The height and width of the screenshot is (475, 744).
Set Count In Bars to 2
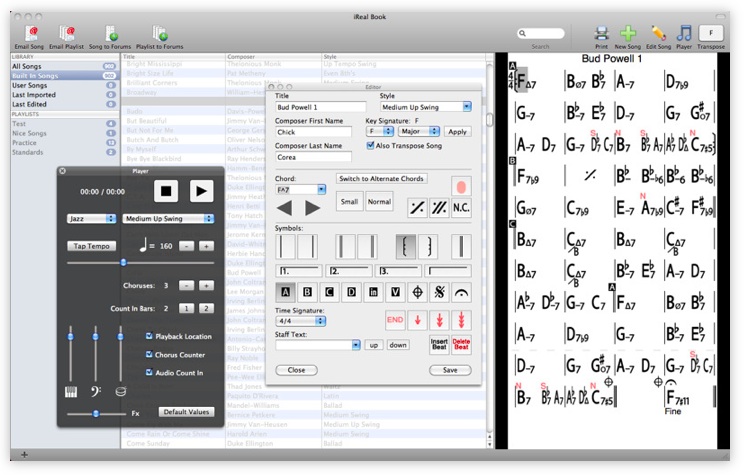point(206,308)
